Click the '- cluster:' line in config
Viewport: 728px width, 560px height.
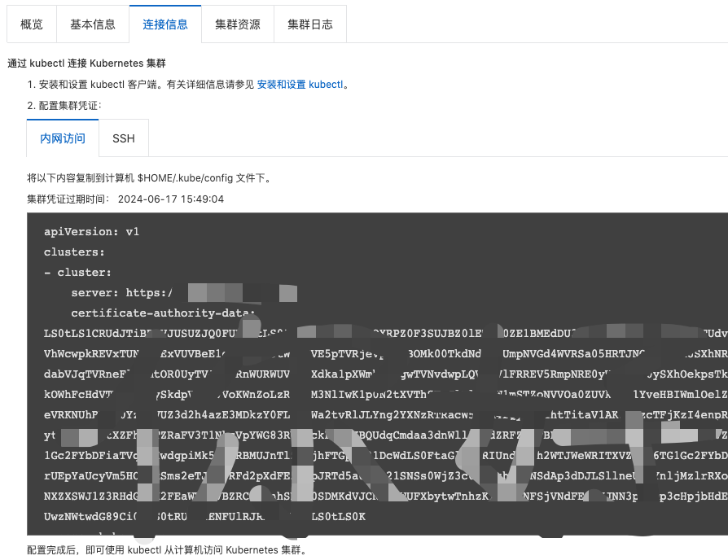pos(78,273)
